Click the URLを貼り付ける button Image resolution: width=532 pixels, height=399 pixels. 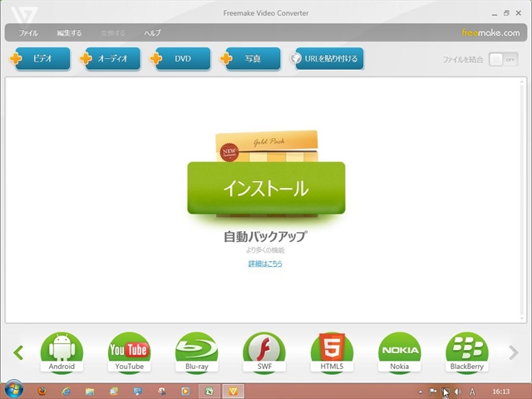[327, 59]
